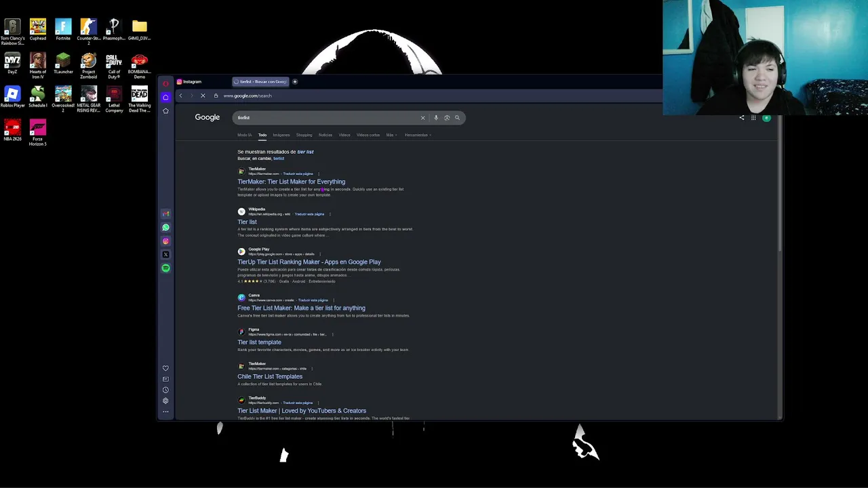Viewport: 868px width, 488px height.
Task: Open the pentagon-shaped icon in the Opera sidebar
Action: pyautogui.click(x=165, y=110)
